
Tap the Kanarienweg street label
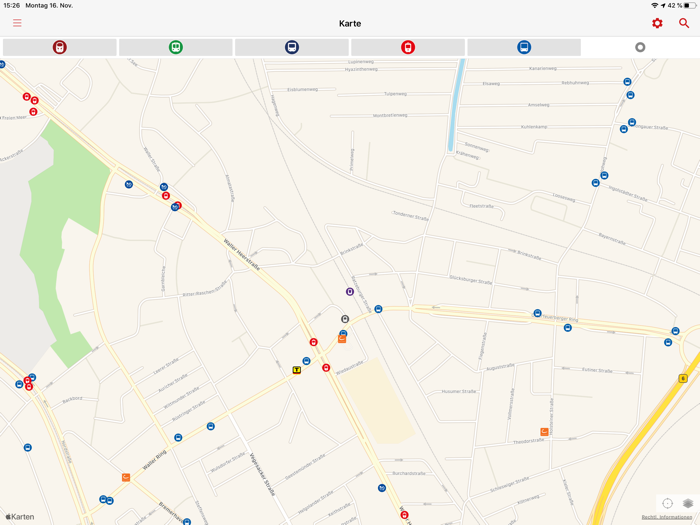(x=543, y=68)
